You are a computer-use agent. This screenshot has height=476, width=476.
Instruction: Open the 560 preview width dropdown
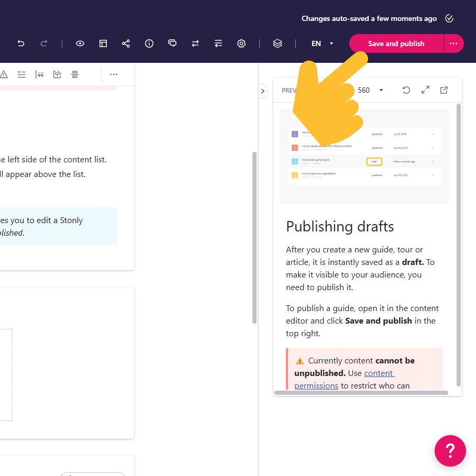pyautogui.click(x=370, y=90)
